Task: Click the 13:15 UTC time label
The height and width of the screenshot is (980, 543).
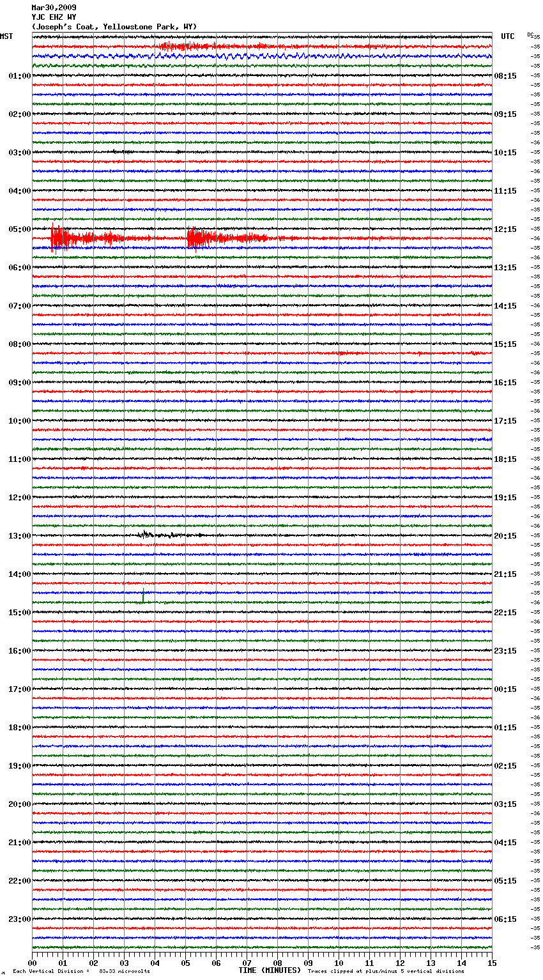Action: 505,268
